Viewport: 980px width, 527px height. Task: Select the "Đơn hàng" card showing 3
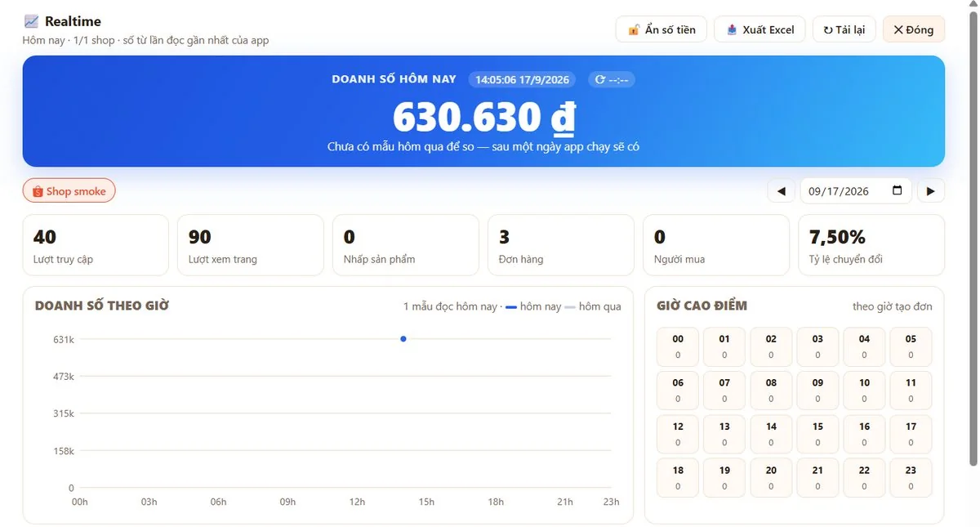coord(561,245)
